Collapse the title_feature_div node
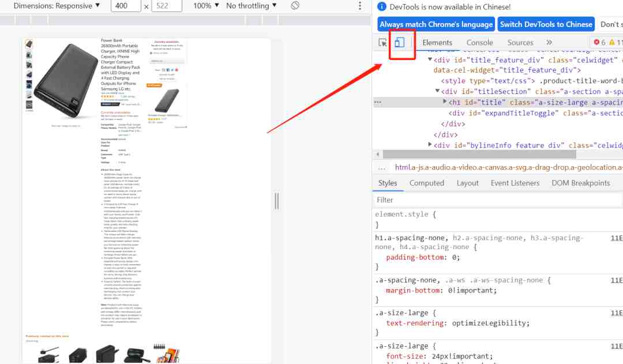This screenshot has height=364, width=623. point(430,59)
